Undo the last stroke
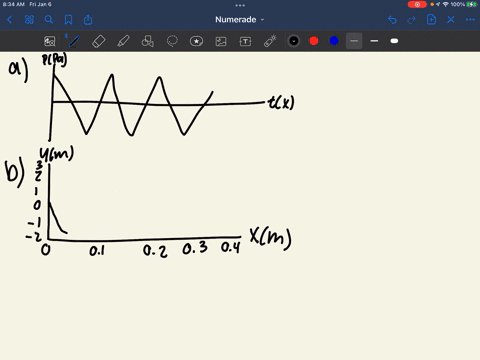This screenshot has height=360, width=480. [x=392, y=20]
